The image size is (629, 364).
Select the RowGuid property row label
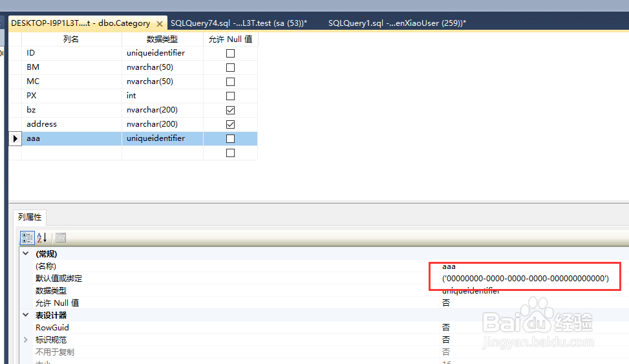coord(52,328)
